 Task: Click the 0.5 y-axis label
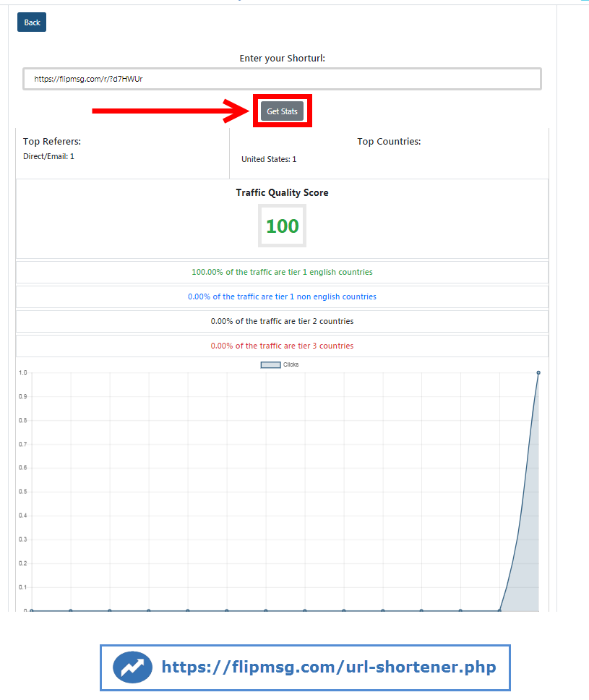coord(22,492)
